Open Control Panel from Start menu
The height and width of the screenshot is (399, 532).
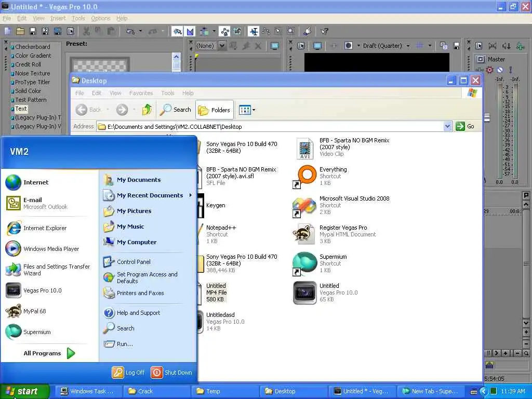tap(127, 262)
